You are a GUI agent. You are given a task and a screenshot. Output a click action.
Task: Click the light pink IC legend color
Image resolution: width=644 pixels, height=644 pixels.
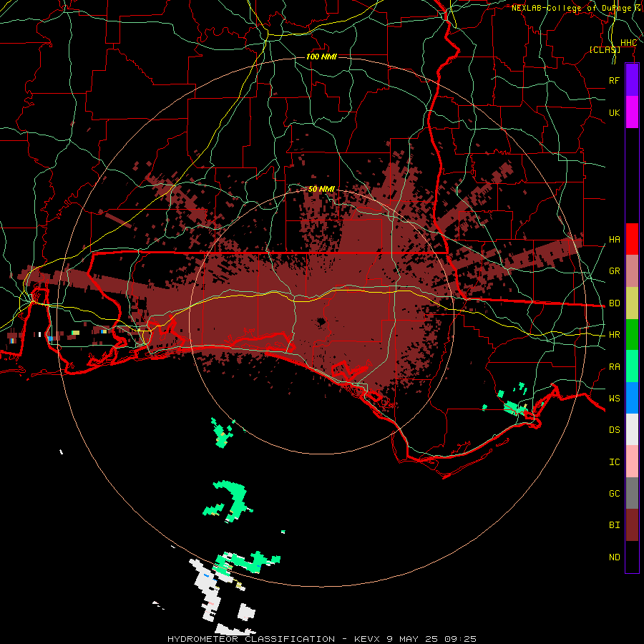(632, 462)
